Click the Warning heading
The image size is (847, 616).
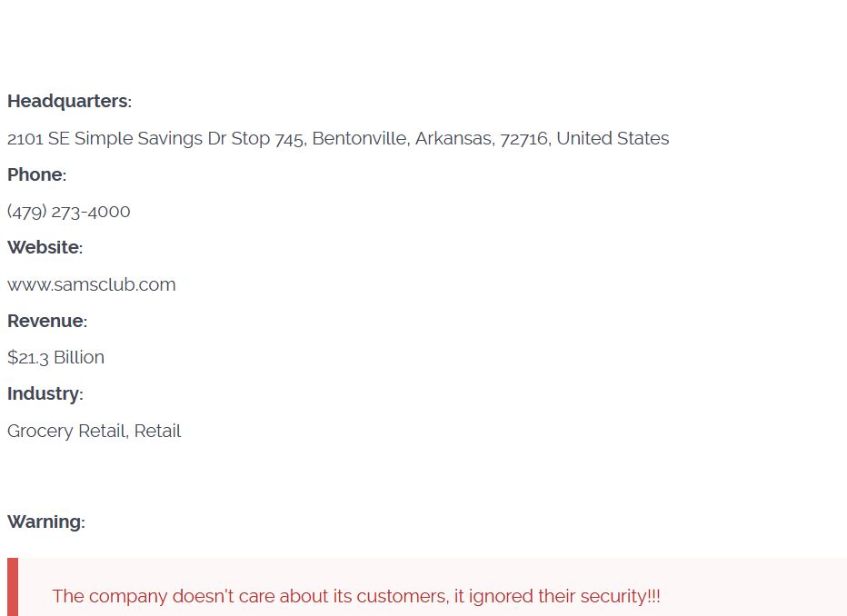46,522
